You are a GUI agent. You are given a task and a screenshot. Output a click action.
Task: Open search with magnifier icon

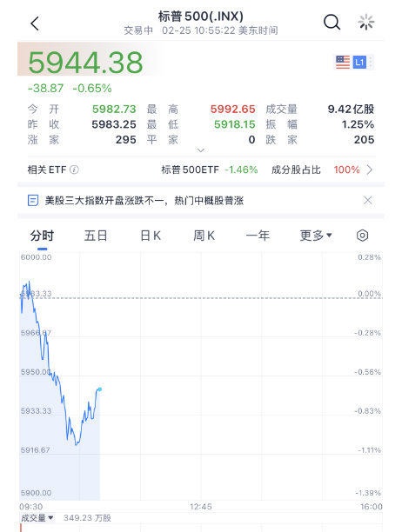332,23
